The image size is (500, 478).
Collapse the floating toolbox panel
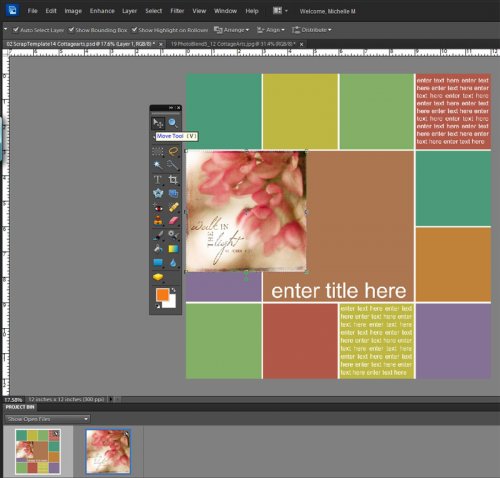click(x=171, y=108)
